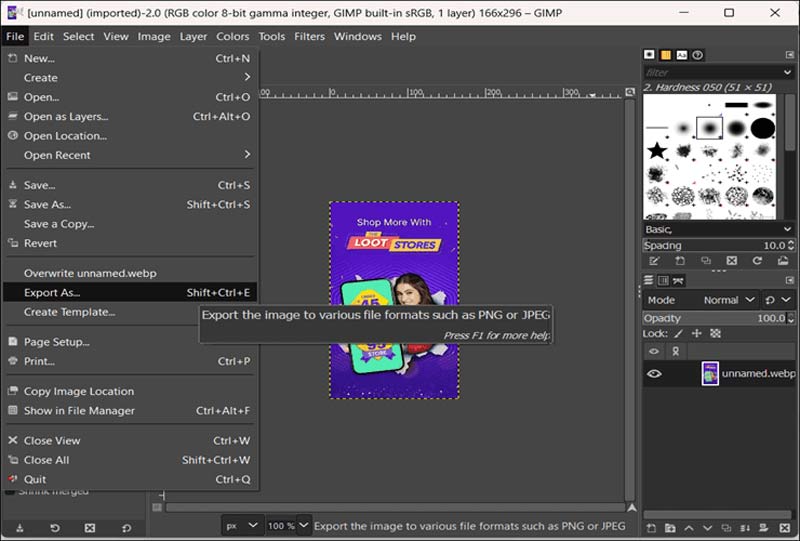Toggle the Quick Mask button at canvas corner
This screenshot has width=800, height=541.
point(157,507)
